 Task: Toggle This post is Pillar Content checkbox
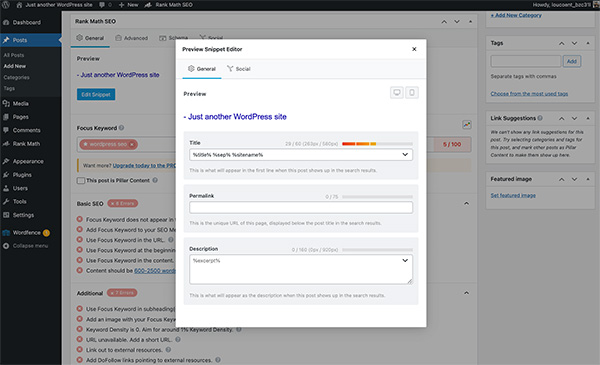click(x=81, y=181)
